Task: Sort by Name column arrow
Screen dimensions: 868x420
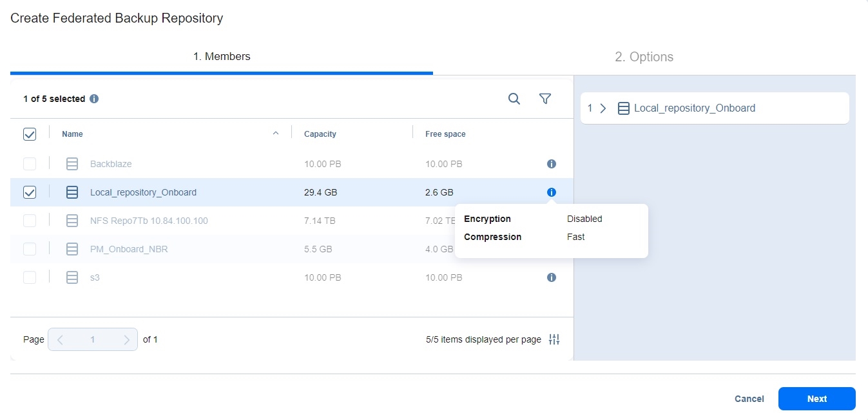Action: 276,134
